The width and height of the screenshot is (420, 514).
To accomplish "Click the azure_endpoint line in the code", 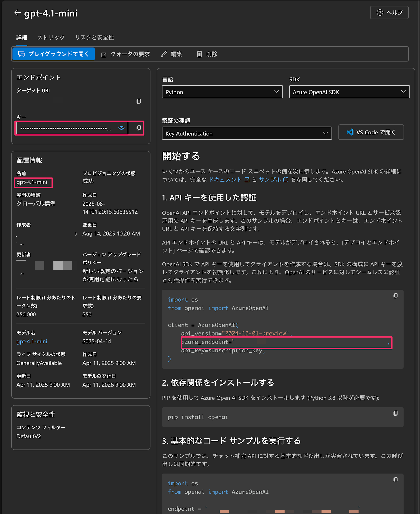I will tap(286, 342).
